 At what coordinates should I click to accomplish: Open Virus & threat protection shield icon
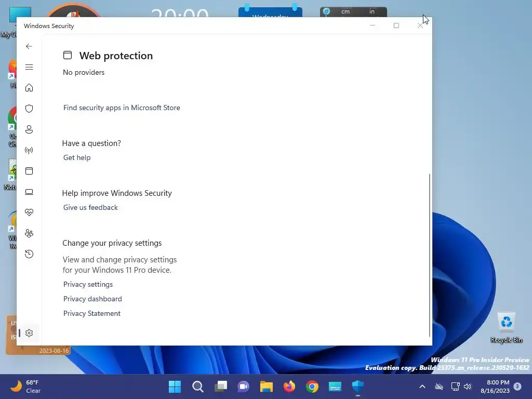(29, 109)
